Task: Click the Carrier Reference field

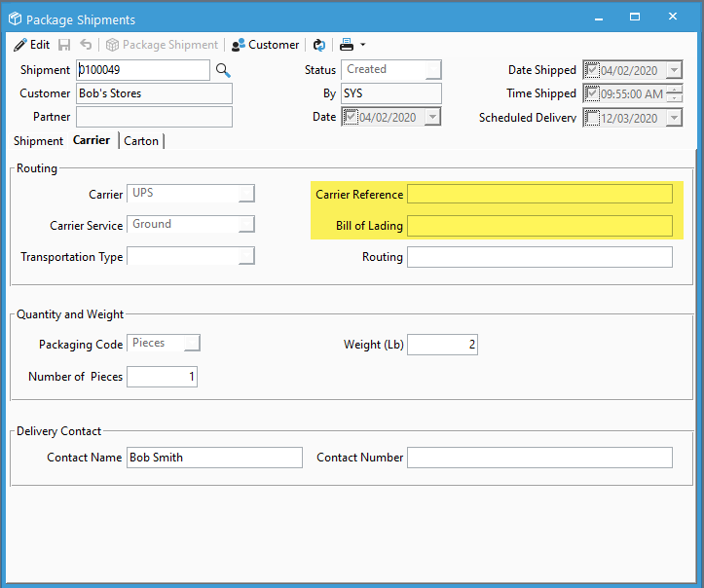Action: [539, 194]
